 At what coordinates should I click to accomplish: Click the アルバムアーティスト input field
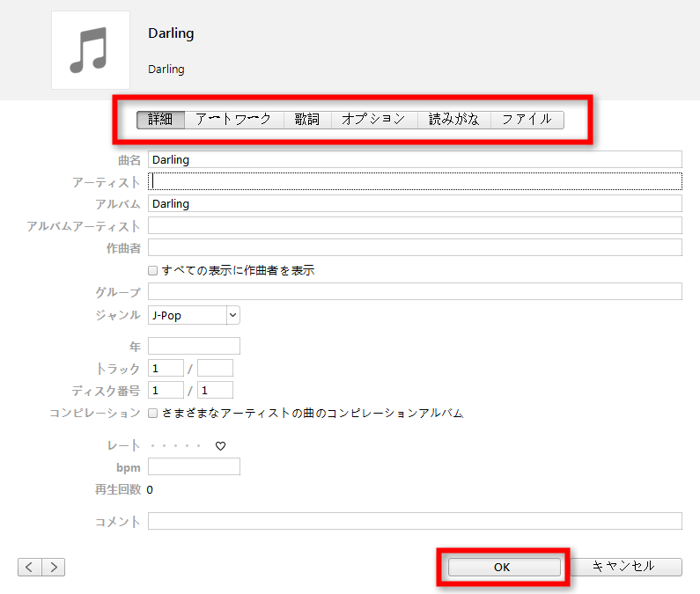coord(415,225)
